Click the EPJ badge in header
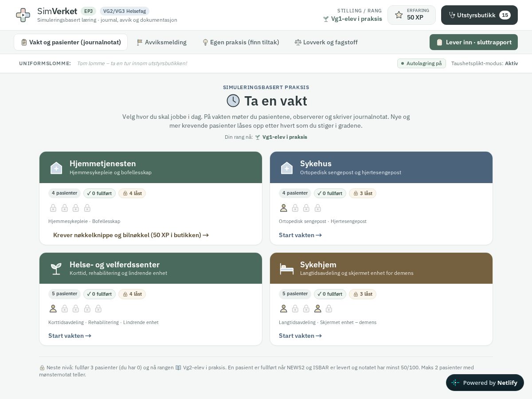 coord(88,11)
